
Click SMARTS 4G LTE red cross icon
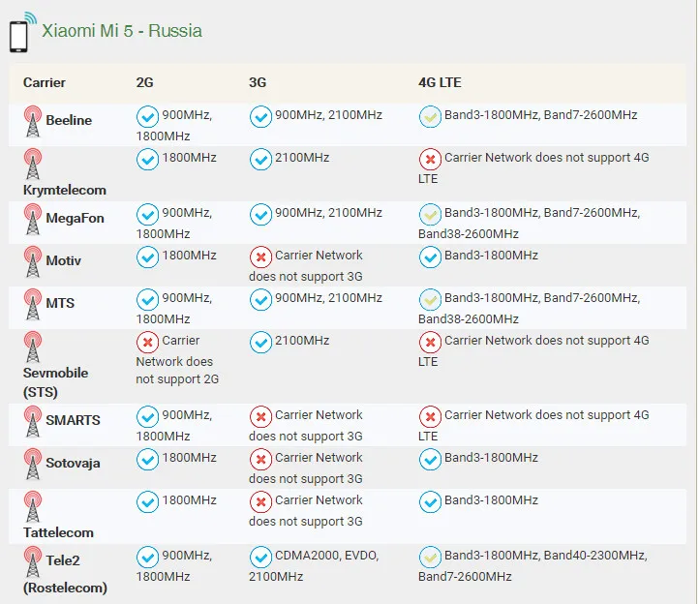pos(430,417)
